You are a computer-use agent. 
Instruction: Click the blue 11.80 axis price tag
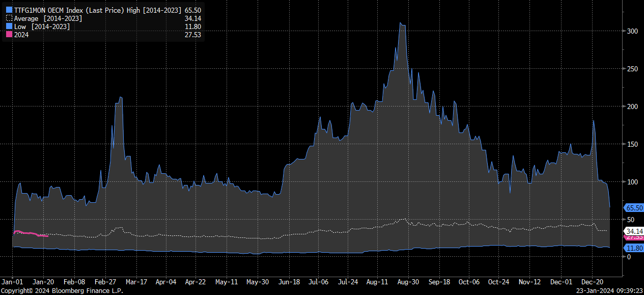pos(633,248)
